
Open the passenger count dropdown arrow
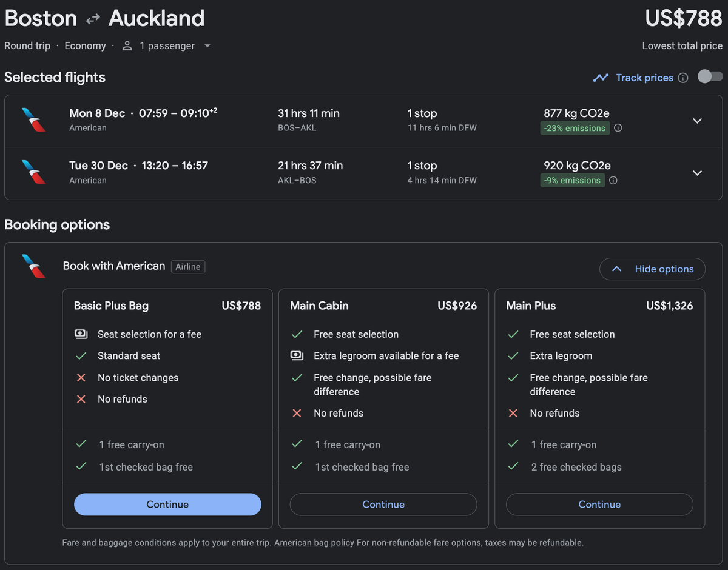click(207, 46)
